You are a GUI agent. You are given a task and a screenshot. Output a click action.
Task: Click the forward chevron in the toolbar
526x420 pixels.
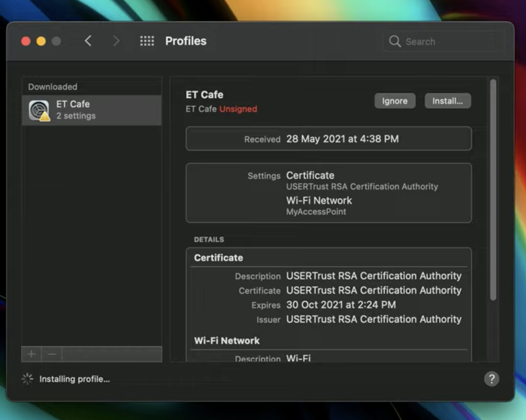[x=116, y=41]
